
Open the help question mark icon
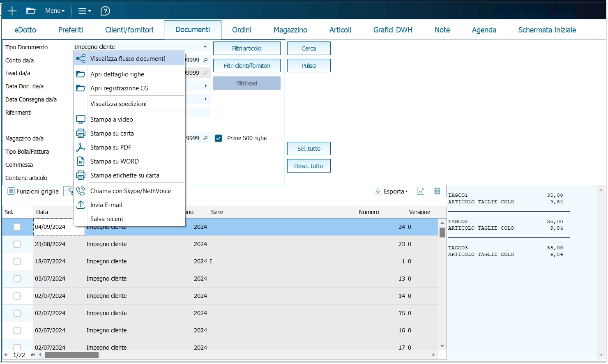[x=105, y=11]
